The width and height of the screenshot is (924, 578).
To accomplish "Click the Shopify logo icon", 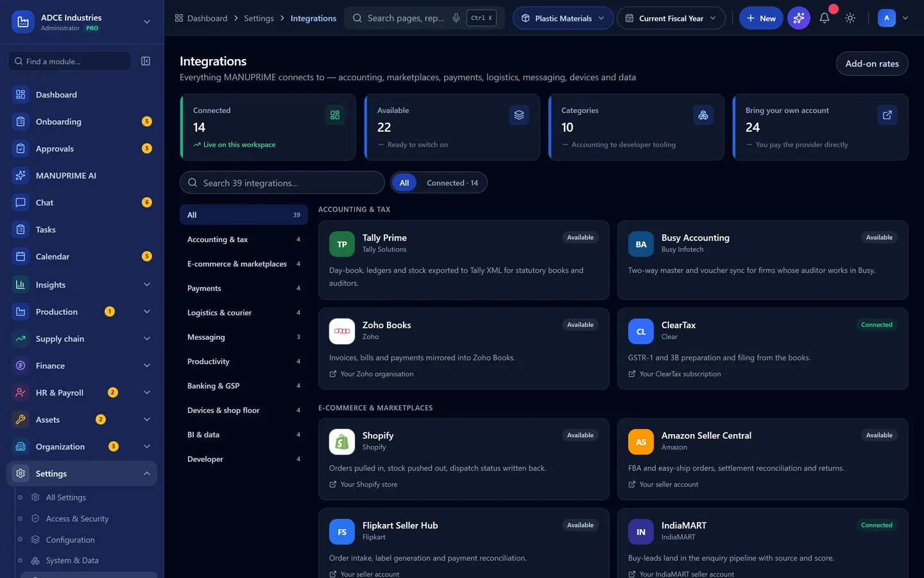I will (342, 442).
